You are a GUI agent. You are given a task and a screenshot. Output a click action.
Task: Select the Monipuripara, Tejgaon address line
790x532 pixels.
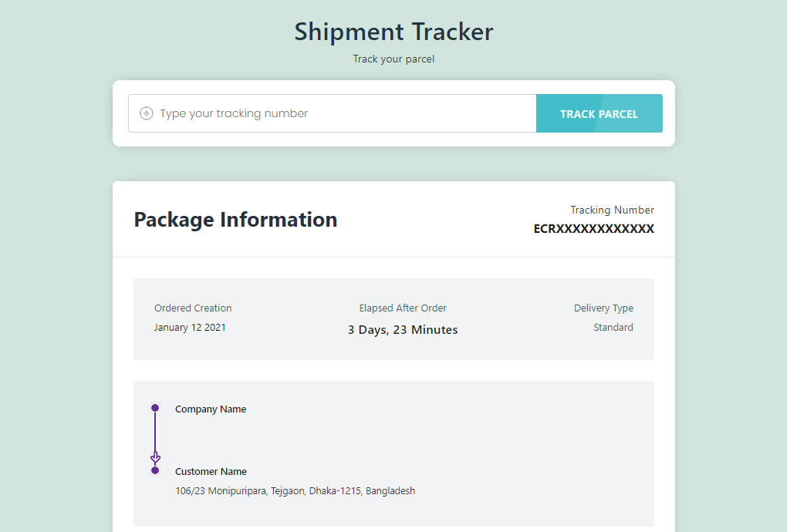pyautogui.click(x=295, y=491)
